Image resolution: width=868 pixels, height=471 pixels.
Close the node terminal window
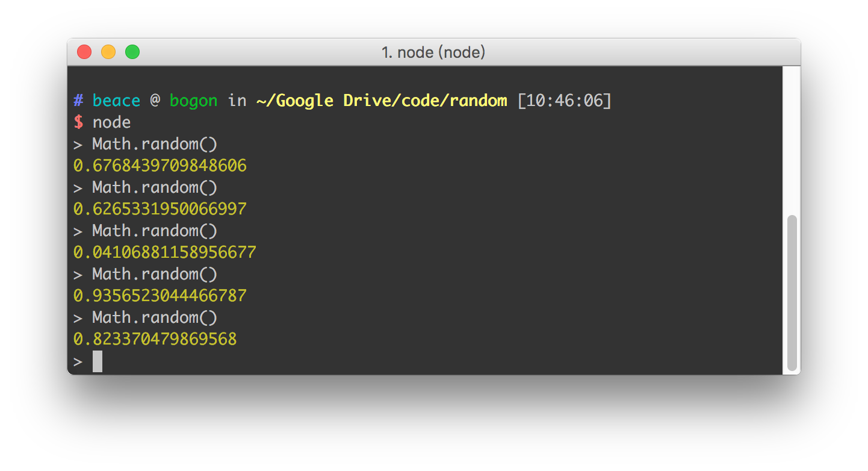84,52
